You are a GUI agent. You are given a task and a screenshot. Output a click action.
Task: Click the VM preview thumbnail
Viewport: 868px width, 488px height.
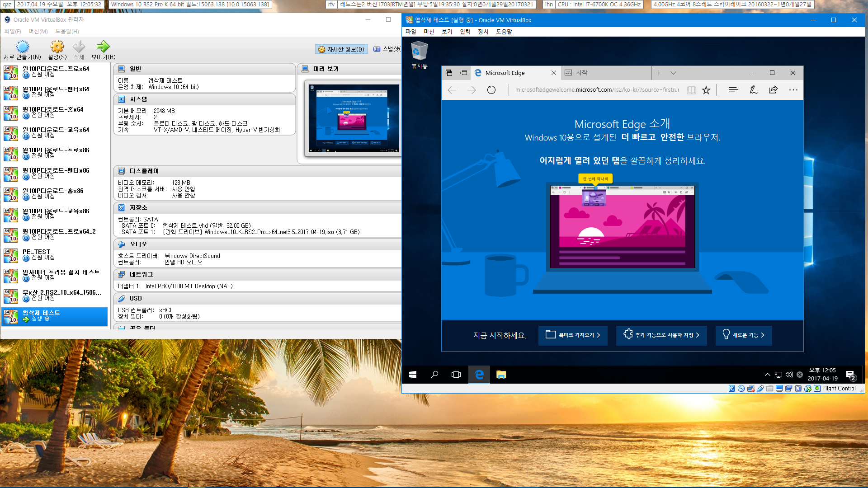(353, 118)
